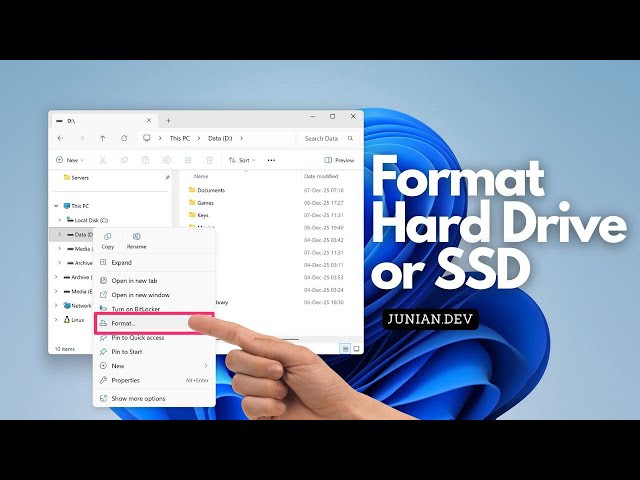Choose Open in new tab

(154, 280)
